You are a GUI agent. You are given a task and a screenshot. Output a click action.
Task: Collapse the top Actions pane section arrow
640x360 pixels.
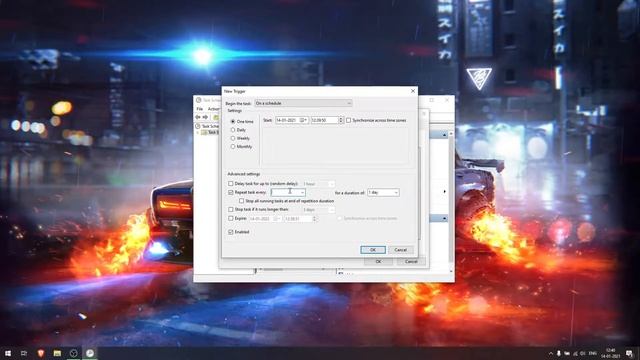click(444, 135)
